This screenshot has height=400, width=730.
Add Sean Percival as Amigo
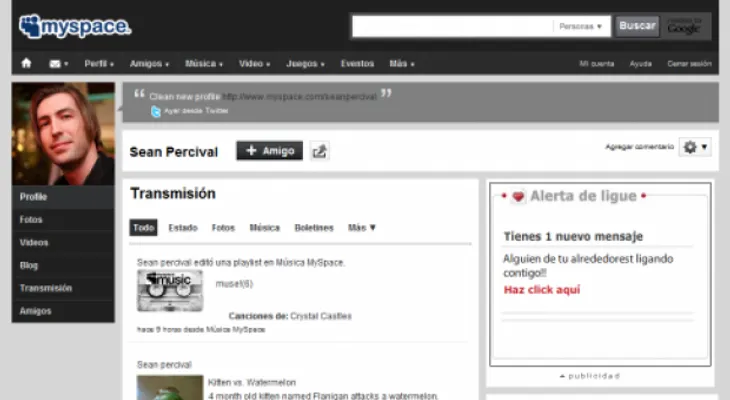pos(270,150)
